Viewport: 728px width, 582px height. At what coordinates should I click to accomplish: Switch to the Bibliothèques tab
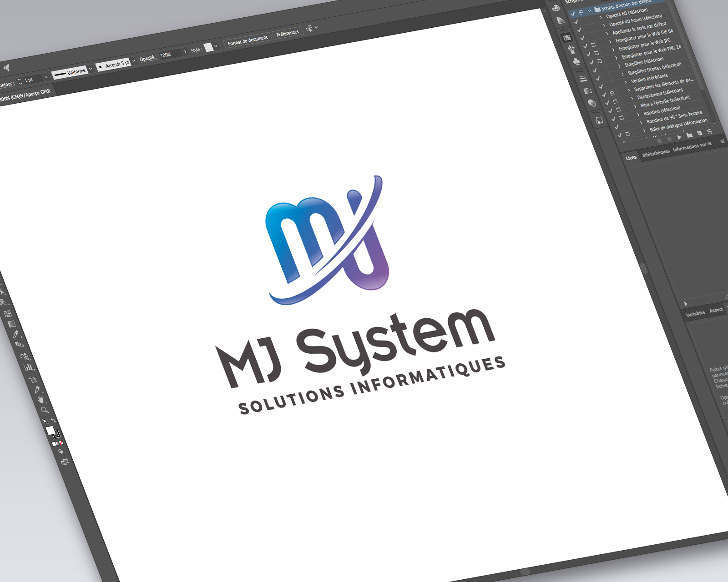[656, 153]
